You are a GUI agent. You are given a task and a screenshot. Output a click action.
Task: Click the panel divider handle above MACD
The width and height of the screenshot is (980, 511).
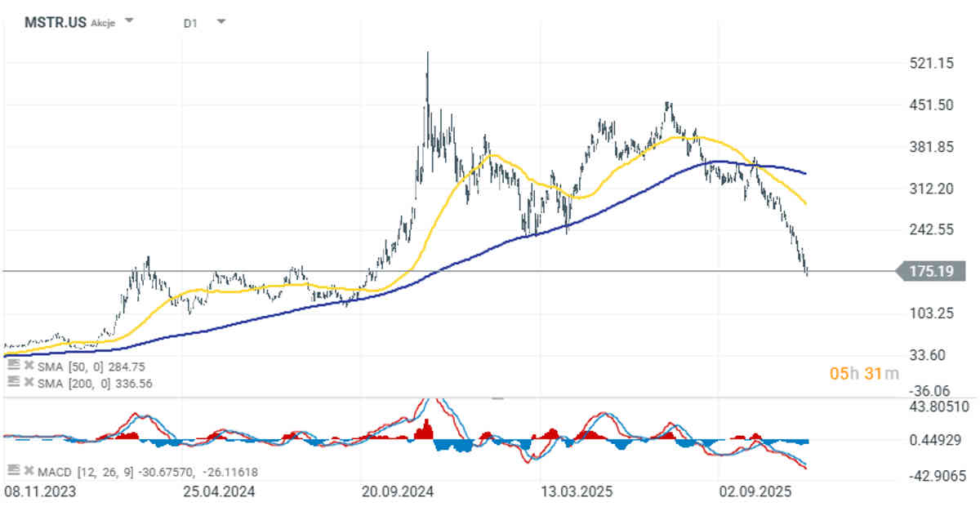click(497, 398)
